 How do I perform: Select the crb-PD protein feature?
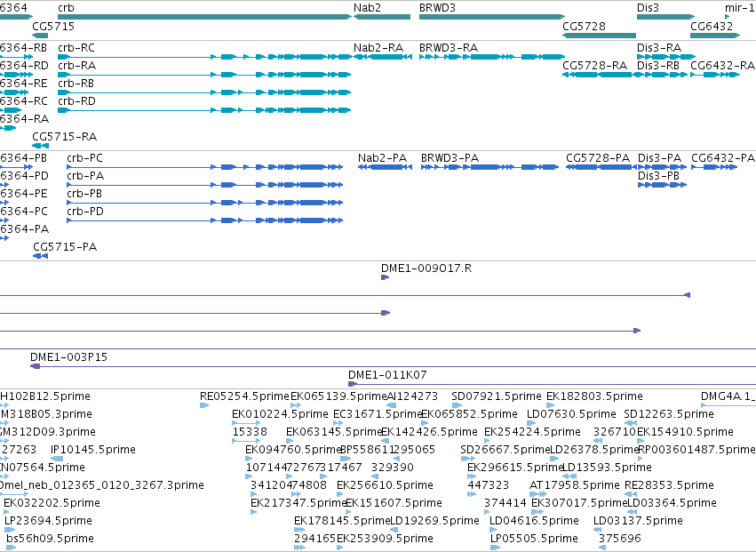[205, 221]
